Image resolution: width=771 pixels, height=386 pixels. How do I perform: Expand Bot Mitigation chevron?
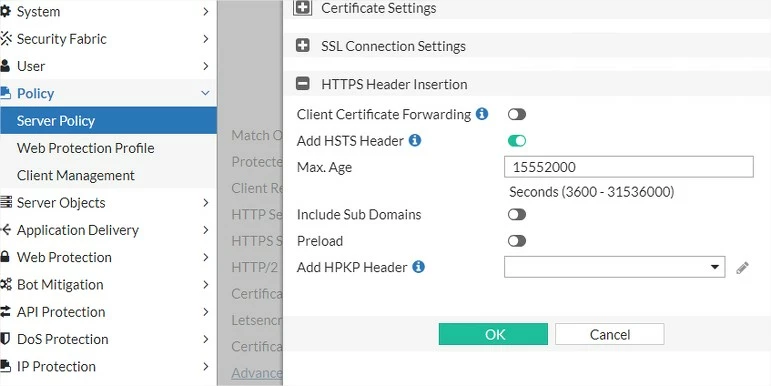pos(206,284)
